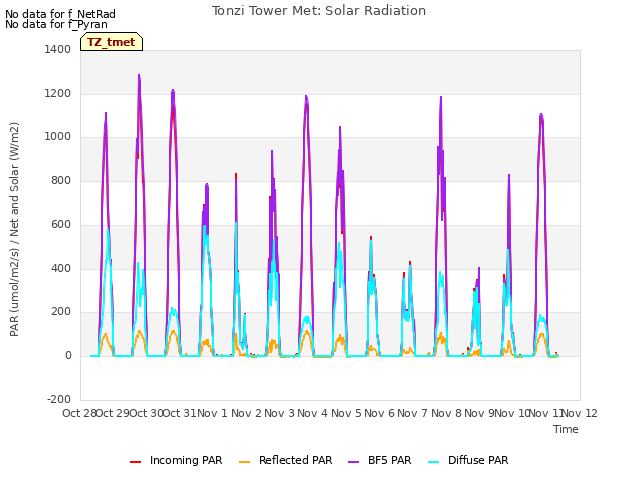Click the x-axis label Time
This screenshot has height=480, width=640.
tap(566, 429)
